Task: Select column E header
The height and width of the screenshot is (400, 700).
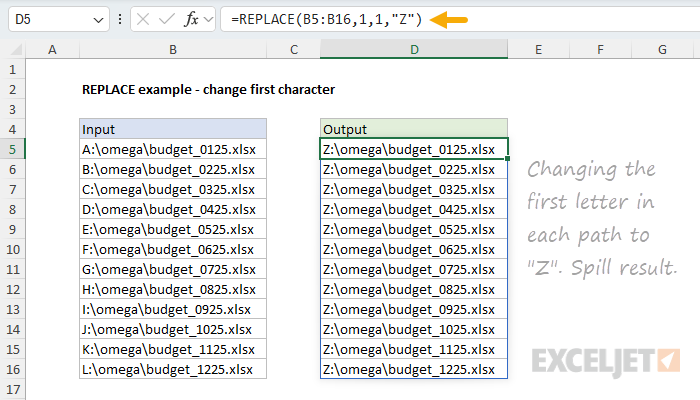Action: tap(538, 49)
